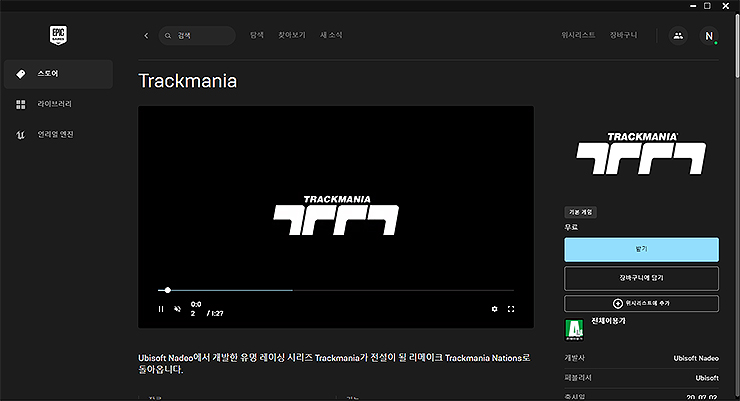Unmute the trailer audio
740x401 pixels.
coord(177,309)
